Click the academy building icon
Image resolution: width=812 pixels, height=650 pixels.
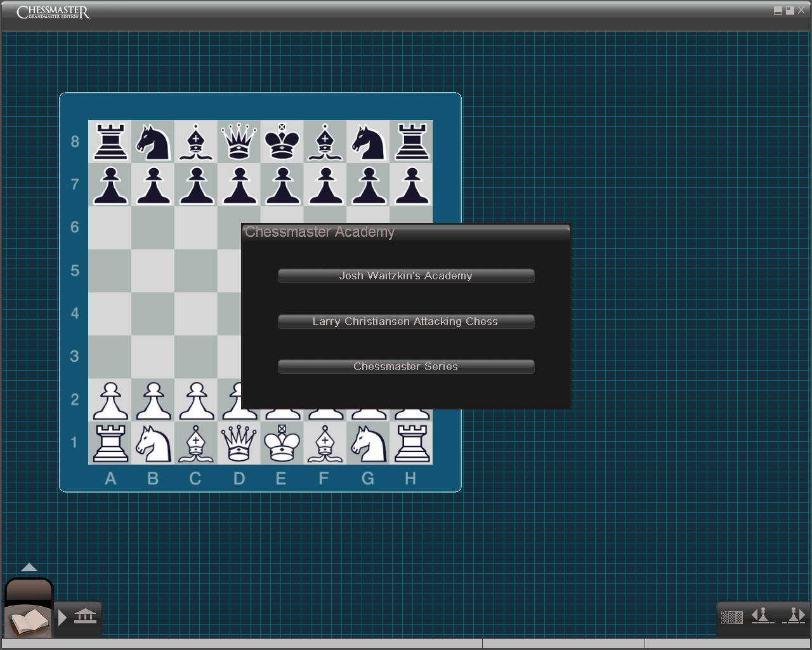[85, 616]
